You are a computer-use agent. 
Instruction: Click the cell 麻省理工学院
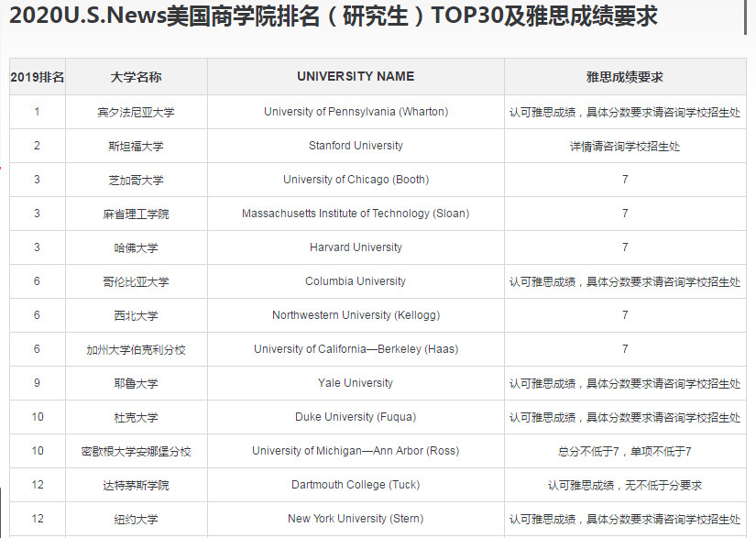coord(136,214)
